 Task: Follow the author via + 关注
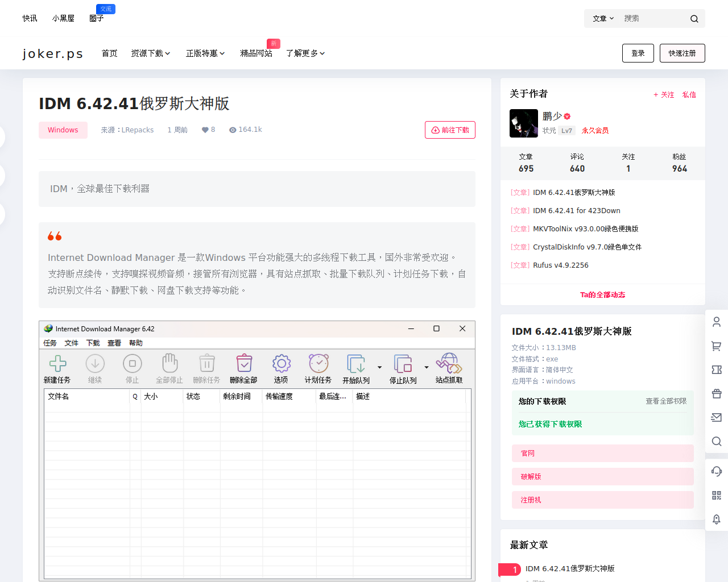664,95
